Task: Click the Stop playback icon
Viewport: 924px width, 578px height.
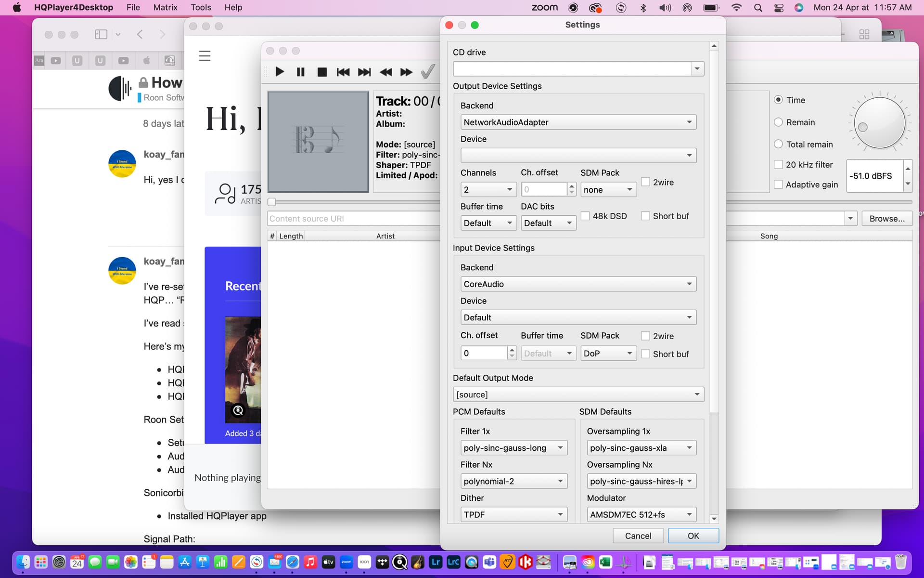Action: [x=322, y=72]
